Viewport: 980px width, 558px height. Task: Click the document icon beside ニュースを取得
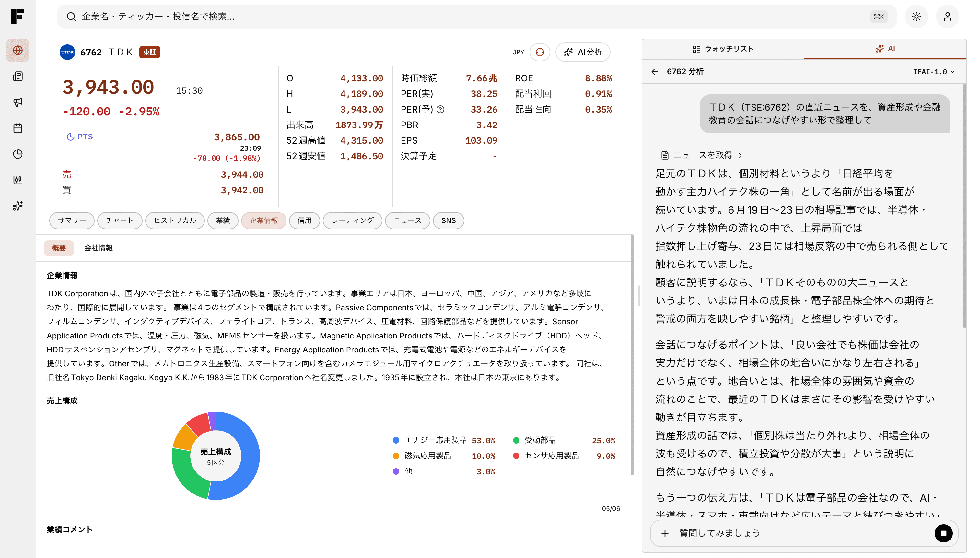[665, 155]
